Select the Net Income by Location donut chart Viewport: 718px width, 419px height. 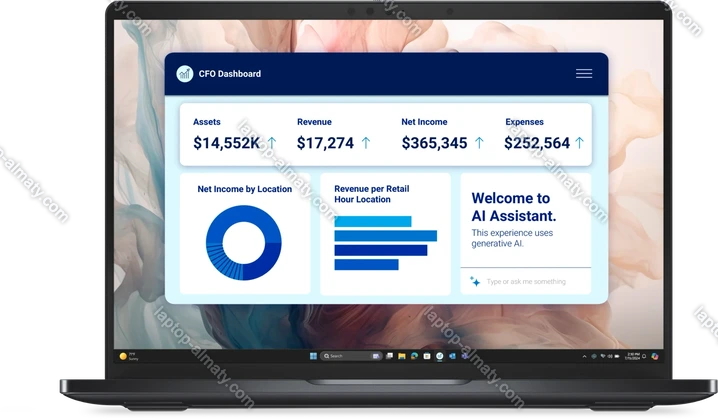point(243,243)
